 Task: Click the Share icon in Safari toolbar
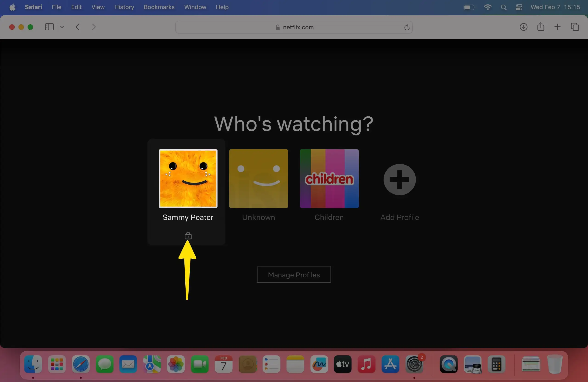click(540, 27)
